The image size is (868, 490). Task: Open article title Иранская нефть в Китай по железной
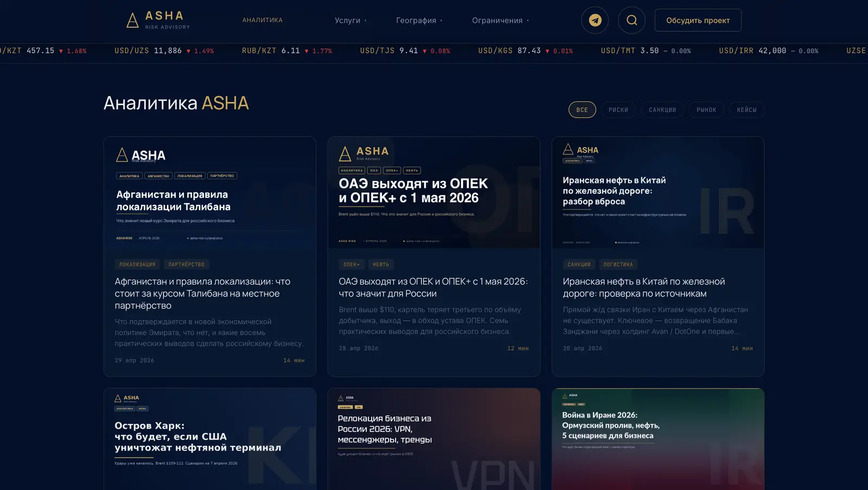click(x=644, y=287)
